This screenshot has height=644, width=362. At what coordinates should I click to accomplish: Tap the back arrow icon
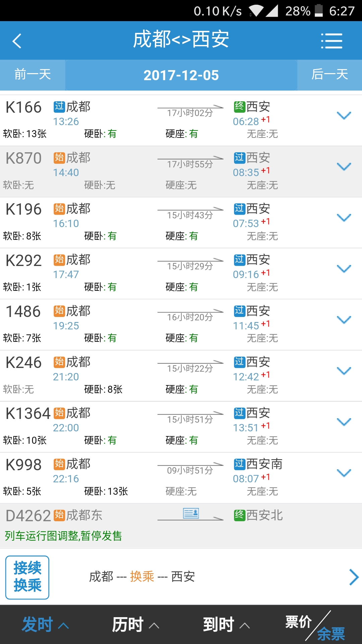pos(17,41)
